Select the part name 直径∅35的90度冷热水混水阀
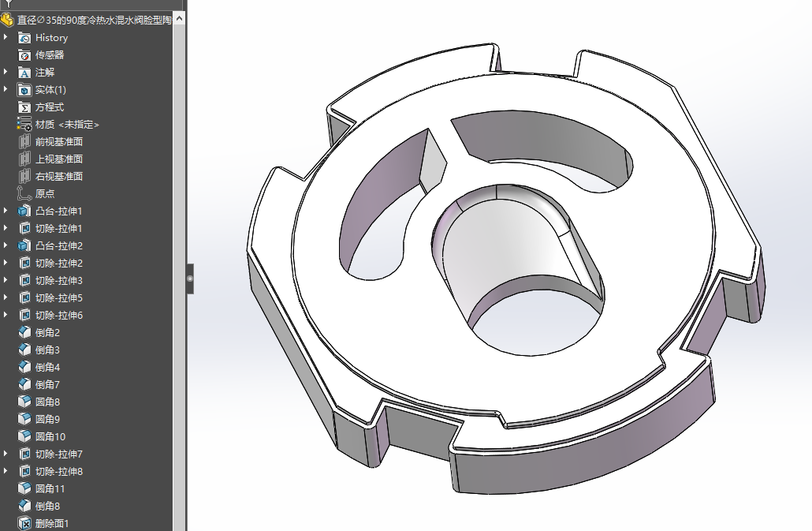The height and width of the screenshot is (531, 812). 95,21
